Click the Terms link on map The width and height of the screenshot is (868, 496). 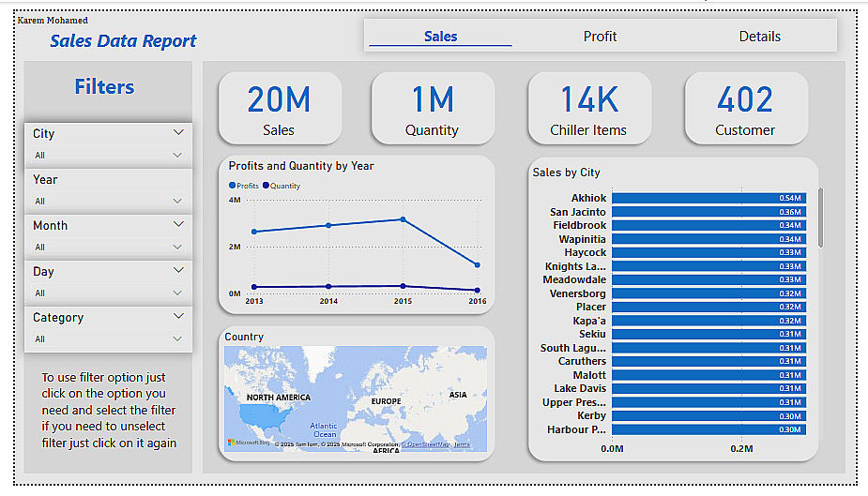(x=463, y=444)
